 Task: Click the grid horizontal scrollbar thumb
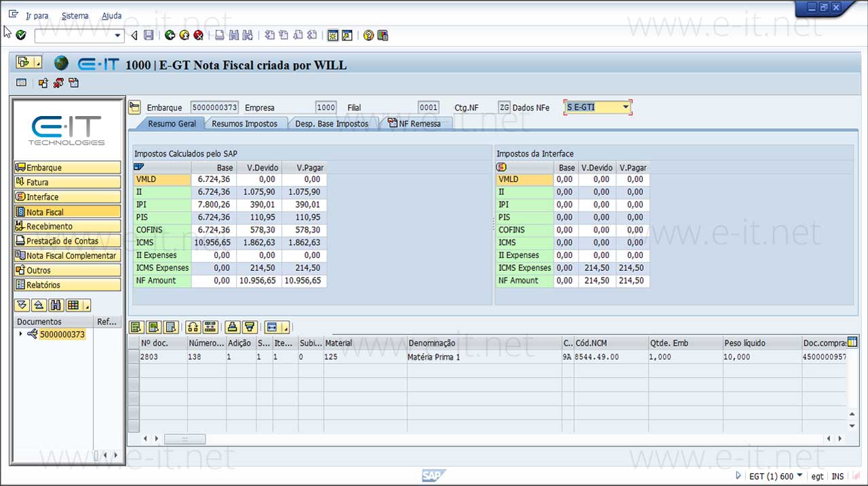(x=184, y=439)
